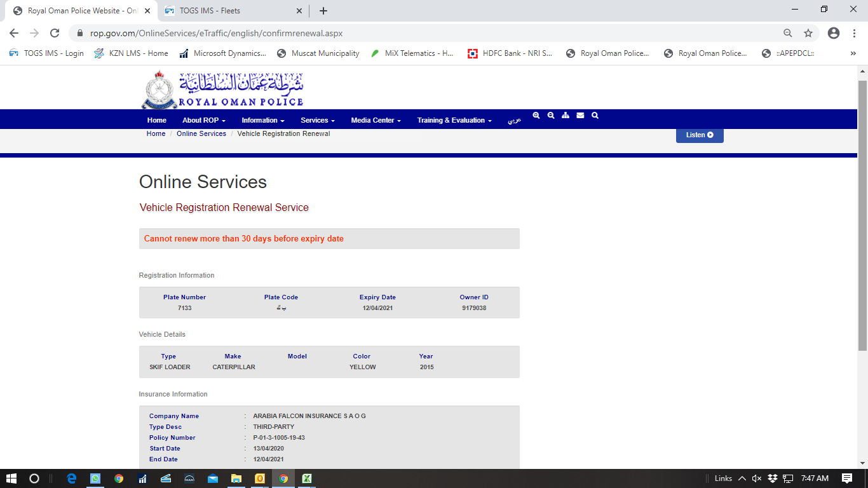The width and height of the screenshot is (868, 488).
Task: Click the zoom-out magnifier icon in navbar
Action: pos(551,116)
